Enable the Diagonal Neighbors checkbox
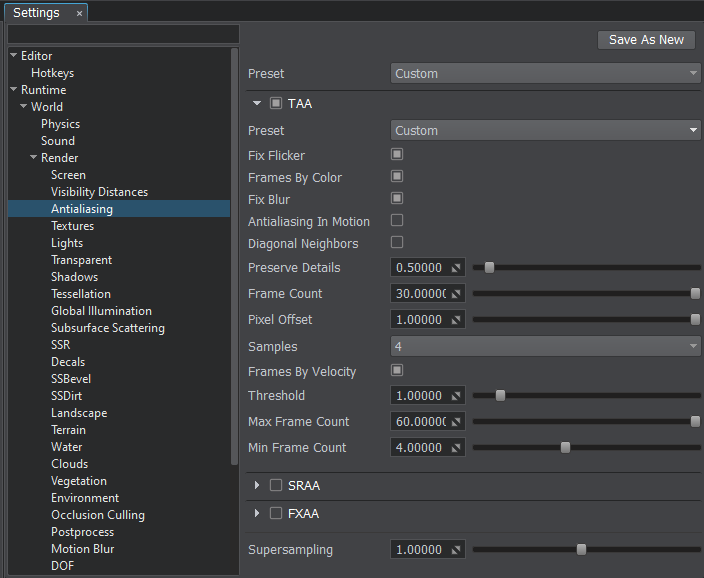 coord(397,243)
